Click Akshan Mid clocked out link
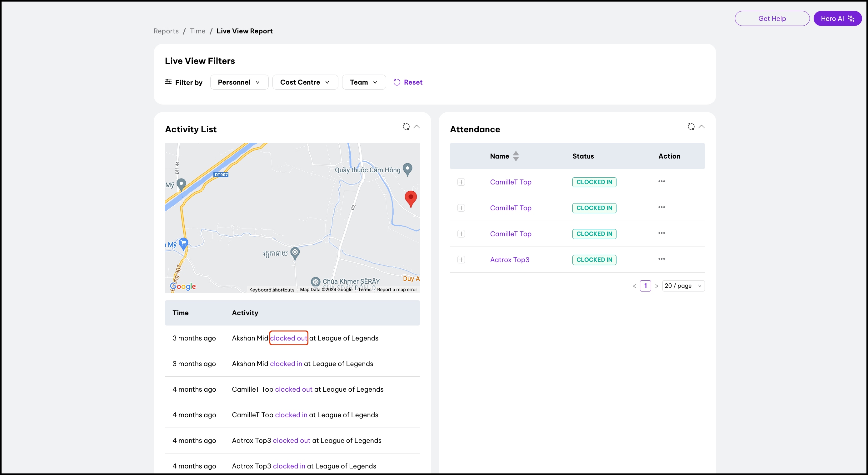The image size is (868, 475). [x=288, y=338]
